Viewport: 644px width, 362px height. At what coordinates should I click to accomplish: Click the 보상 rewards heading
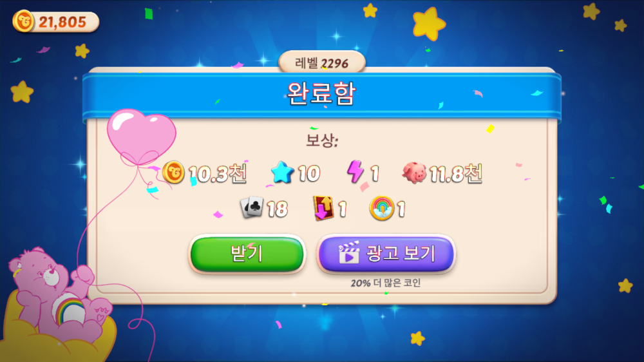click(322, 141)
